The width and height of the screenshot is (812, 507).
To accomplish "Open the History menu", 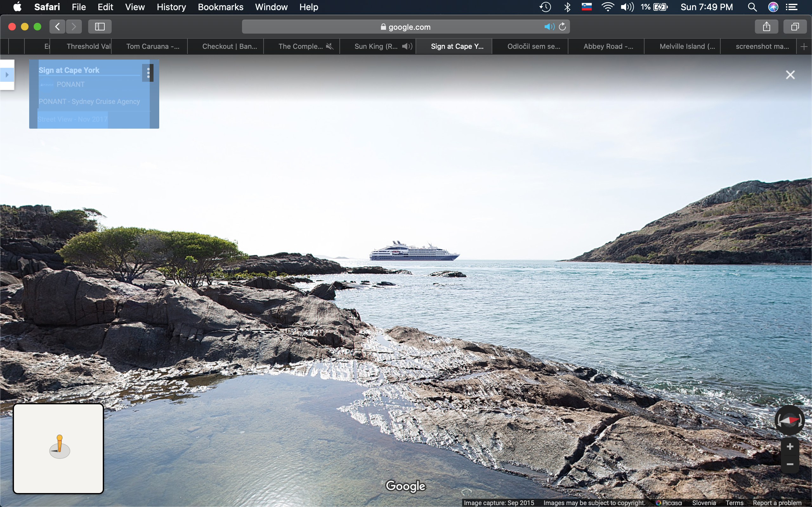I will [x=171, y=7].
